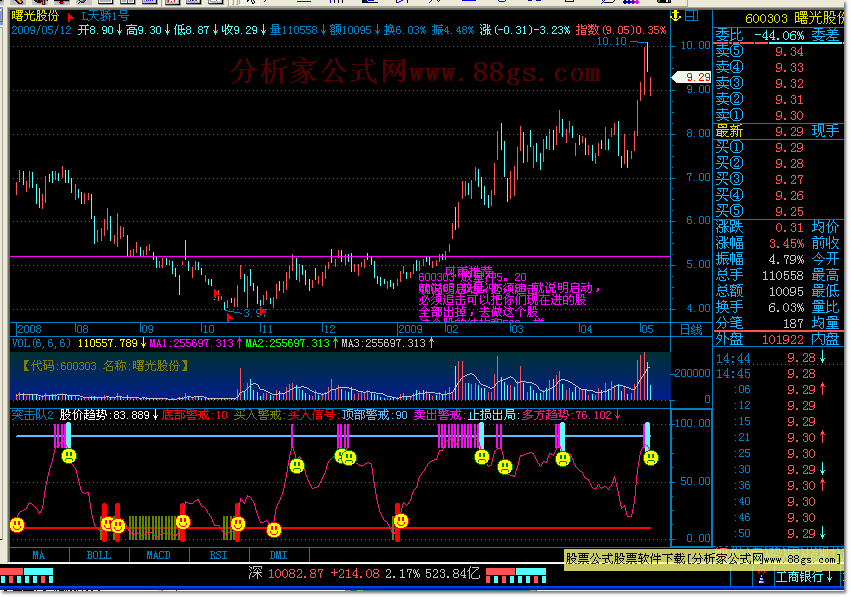Click the 股票公式股票软件下载 tooltip banner
The image size is (851, 597).
[x=704, y=558]
